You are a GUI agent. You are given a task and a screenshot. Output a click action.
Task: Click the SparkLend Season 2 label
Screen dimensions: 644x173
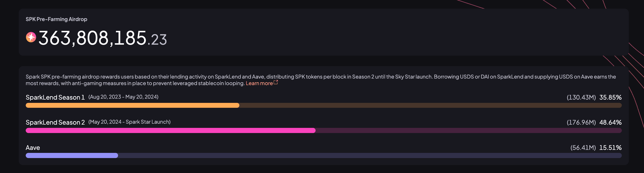[x=55, y=122]
